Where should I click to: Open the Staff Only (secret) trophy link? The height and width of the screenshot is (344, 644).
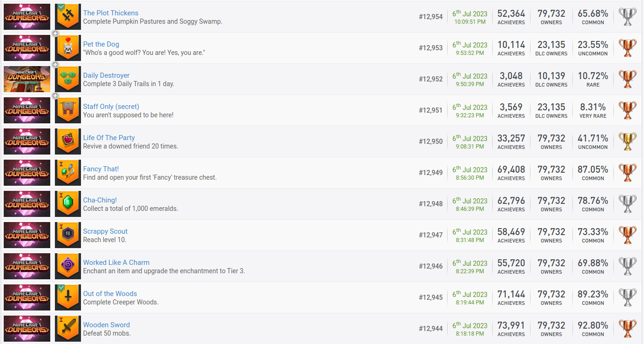(111, 107)
